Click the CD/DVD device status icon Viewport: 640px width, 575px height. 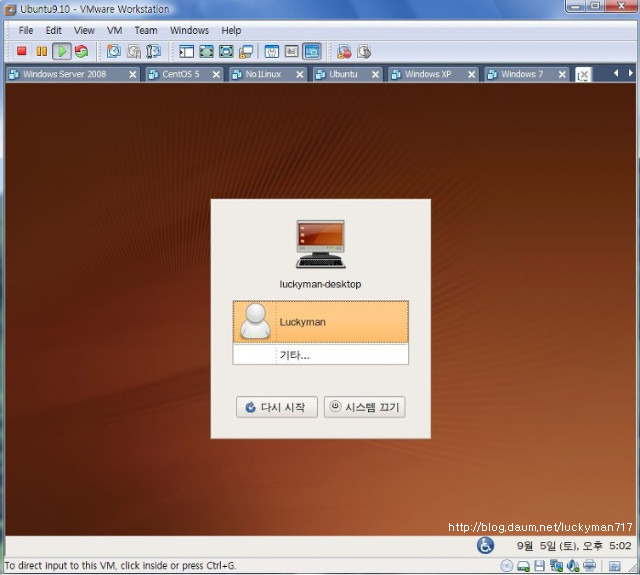coord(507,566)
